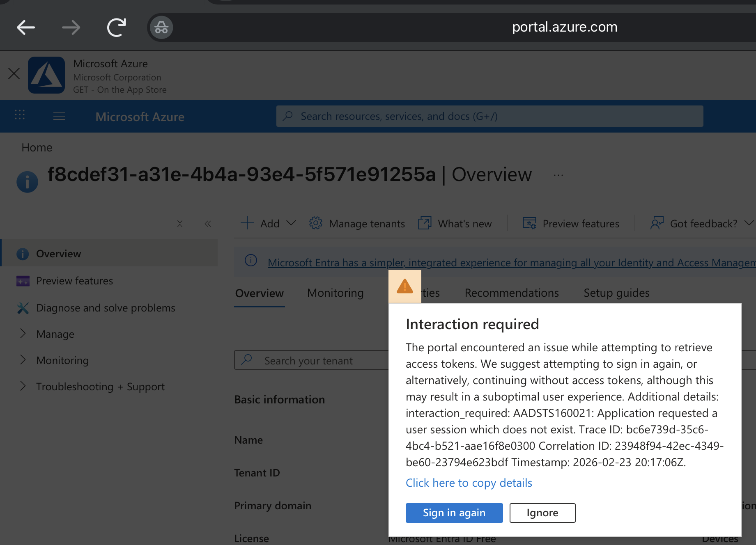Open the hamburger portal menu
Image resolution: width=756 pixels, height=545 pixels.
59,116
